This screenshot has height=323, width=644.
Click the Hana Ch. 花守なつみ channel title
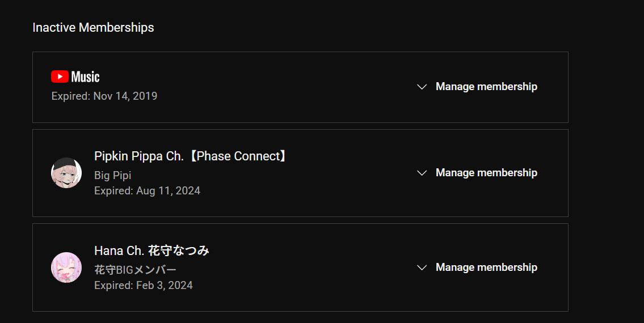(151, 250)
